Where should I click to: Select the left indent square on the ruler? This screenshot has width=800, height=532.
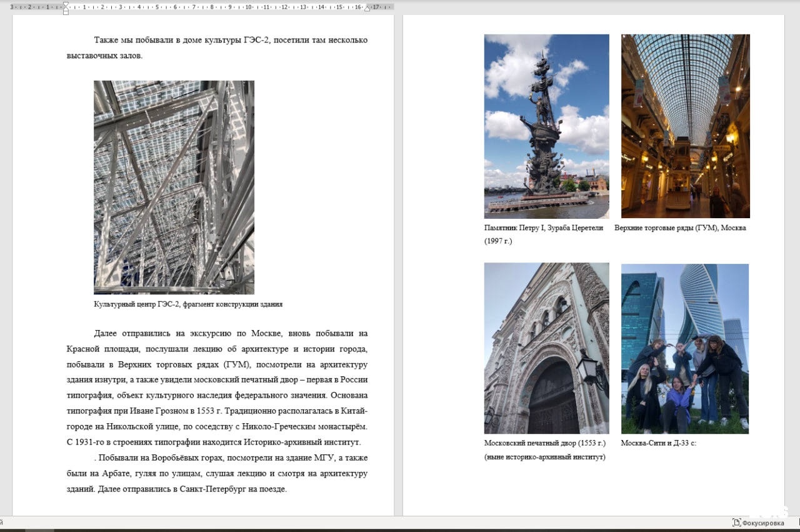[x=66, y=13]
